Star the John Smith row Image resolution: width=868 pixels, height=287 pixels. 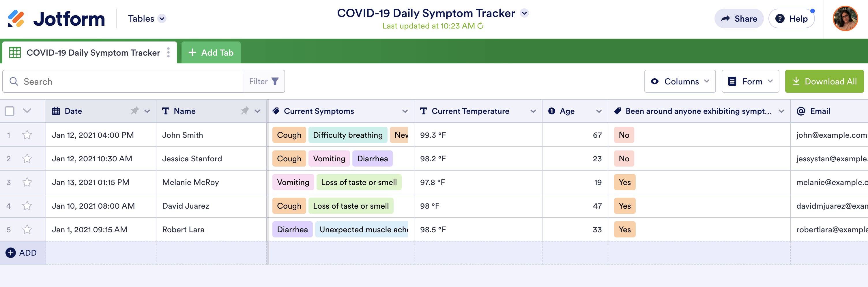[x=27, y=135]
